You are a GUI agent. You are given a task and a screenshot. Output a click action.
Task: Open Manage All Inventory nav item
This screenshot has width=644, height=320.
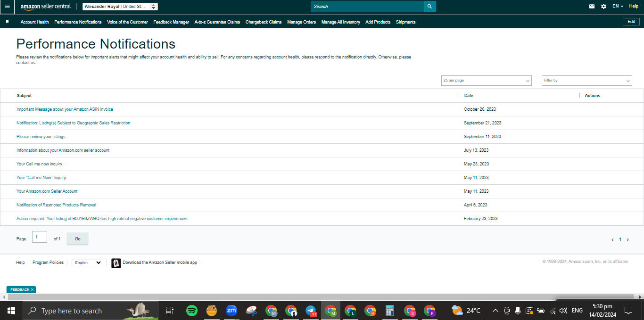(x=341, y=22)
